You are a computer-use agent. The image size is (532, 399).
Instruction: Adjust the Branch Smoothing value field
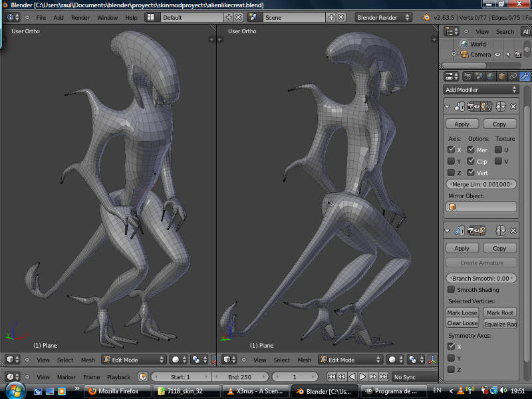(481, 278)
